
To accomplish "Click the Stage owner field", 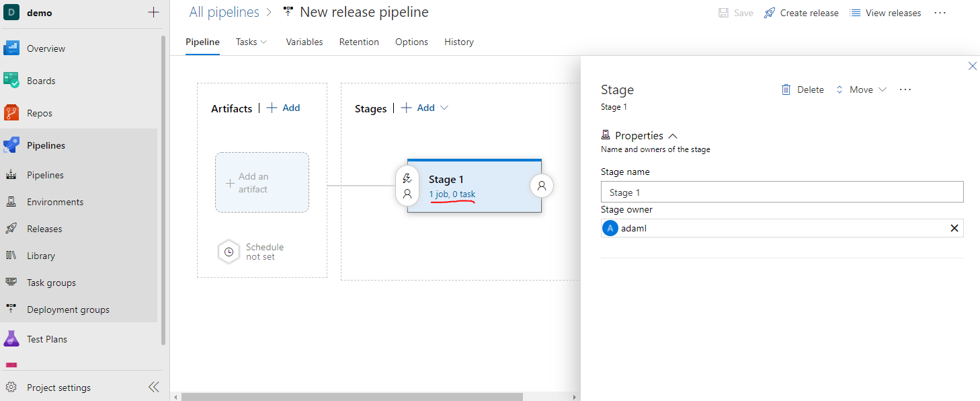I will (x=782, y=228).
